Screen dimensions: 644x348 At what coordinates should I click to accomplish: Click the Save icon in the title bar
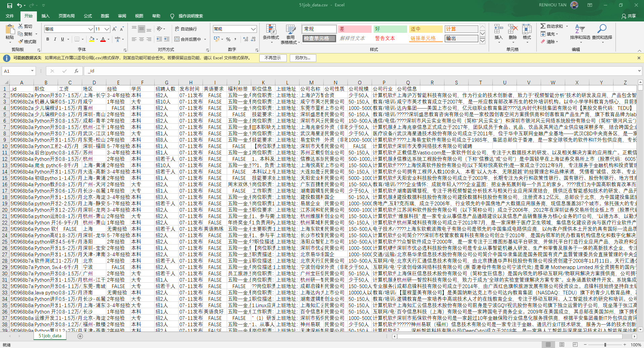(9, 5)
